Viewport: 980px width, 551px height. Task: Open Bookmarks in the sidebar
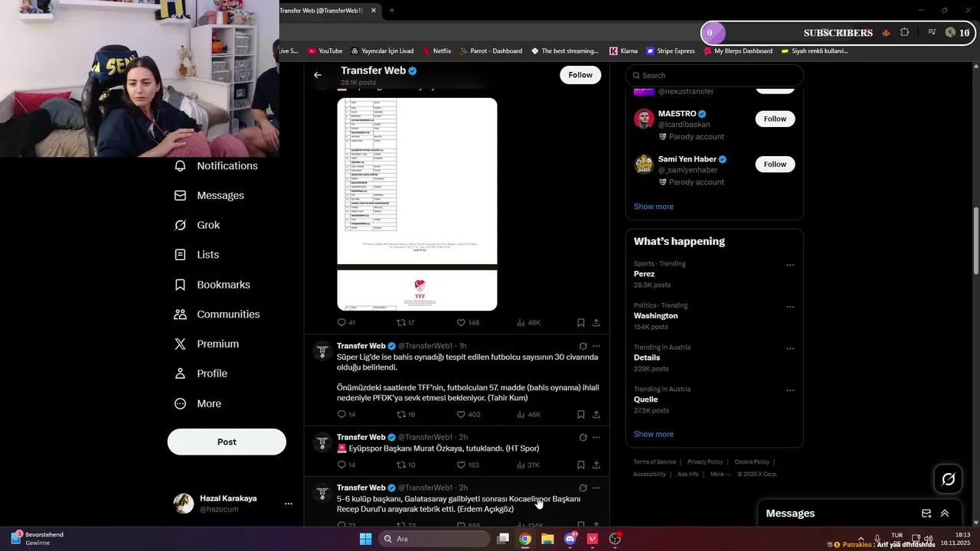pos(212,285)
